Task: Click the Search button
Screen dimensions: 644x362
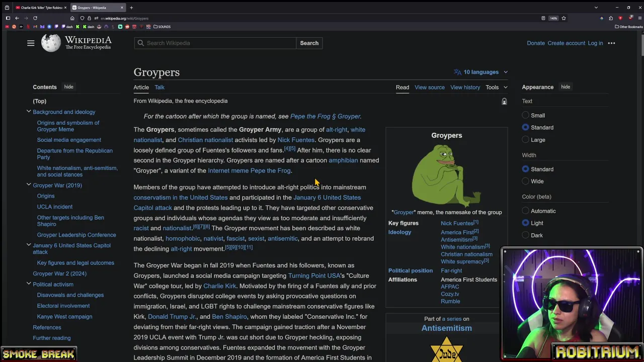Action: (x=309, y=43)
